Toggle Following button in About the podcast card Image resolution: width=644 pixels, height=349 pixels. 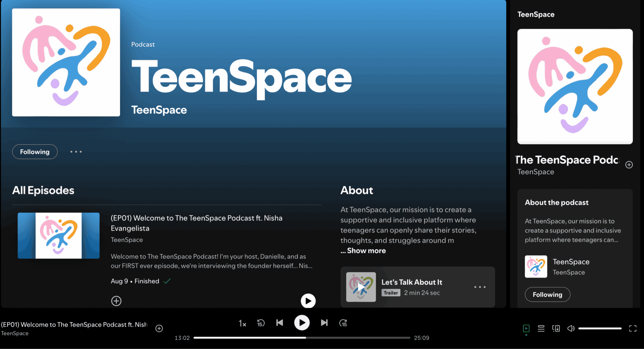pyautogui.click(x=547, y=295)
